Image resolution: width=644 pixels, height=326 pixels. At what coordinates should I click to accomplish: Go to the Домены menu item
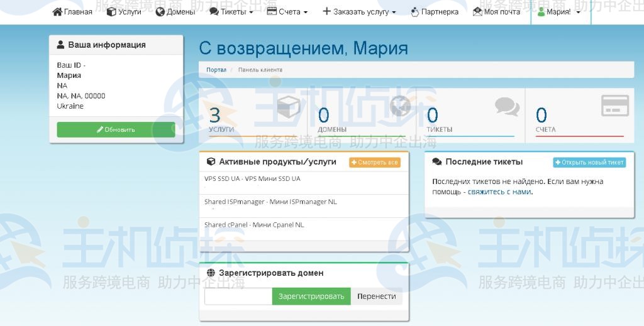[x=175, y=12]
